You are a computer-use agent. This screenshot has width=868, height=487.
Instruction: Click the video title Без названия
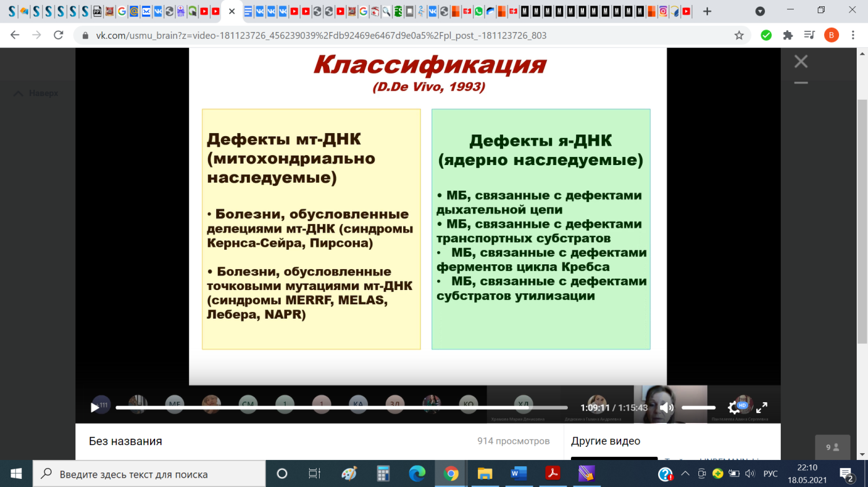(x=126, y=441)
